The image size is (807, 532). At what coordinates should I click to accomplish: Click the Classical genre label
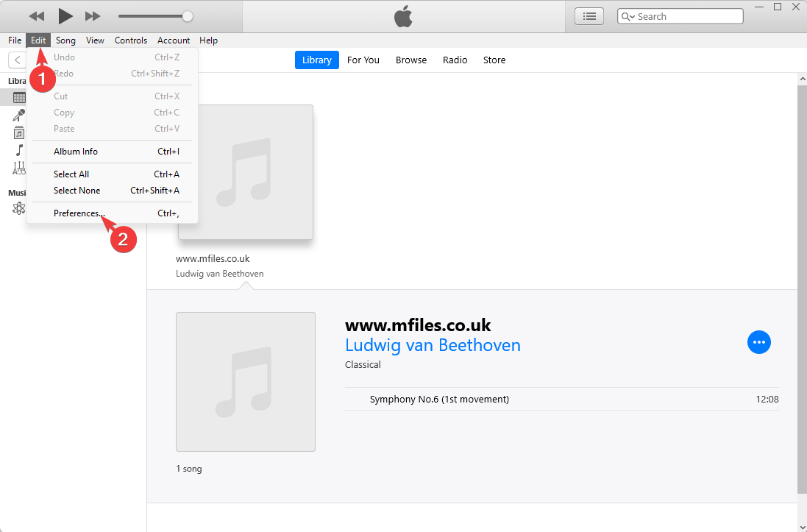click(x=363, y=365)
